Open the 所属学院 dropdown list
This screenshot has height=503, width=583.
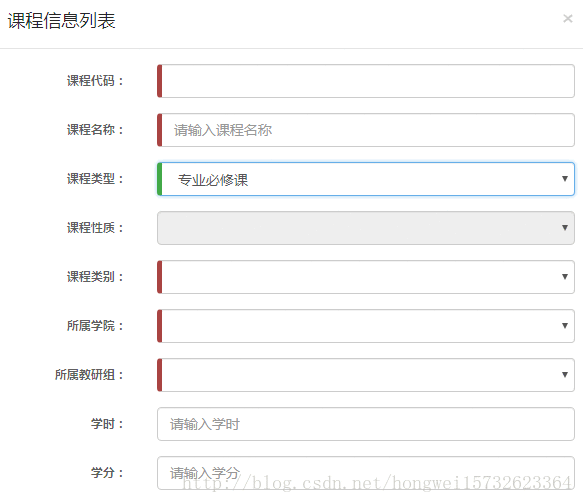[x=366, y=326]
